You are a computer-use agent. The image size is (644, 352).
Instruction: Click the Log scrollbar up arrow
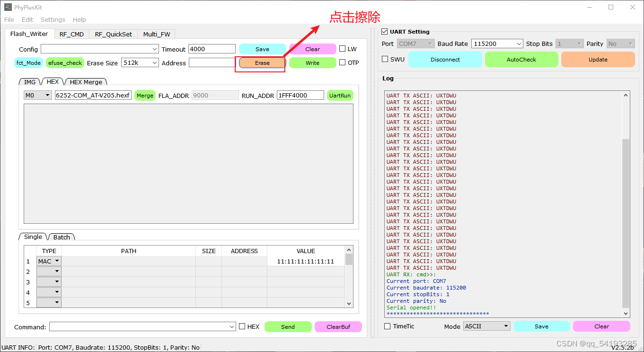point(626,95)
